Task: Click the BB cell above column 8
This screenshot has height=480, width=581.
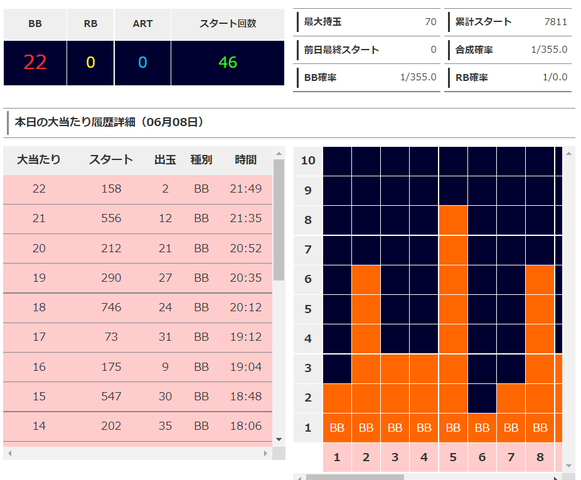Action: coord(540,428)
